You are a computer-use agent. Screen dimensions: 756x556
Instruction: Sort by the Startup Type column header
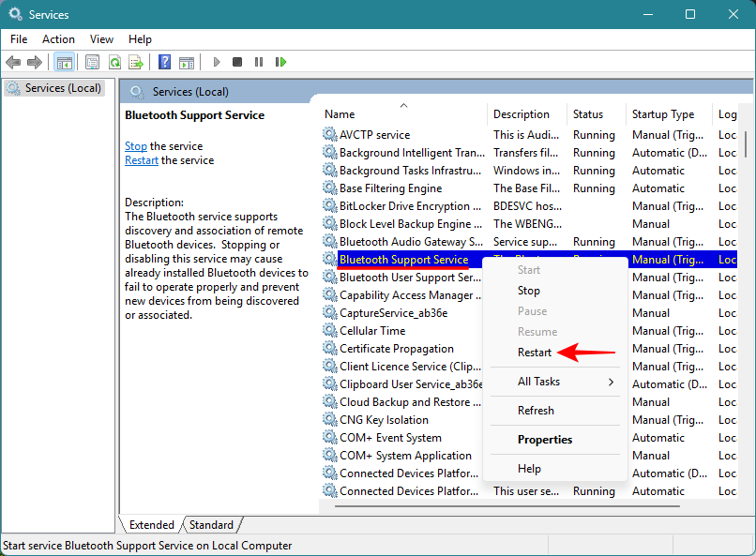(x=669, y=114)
